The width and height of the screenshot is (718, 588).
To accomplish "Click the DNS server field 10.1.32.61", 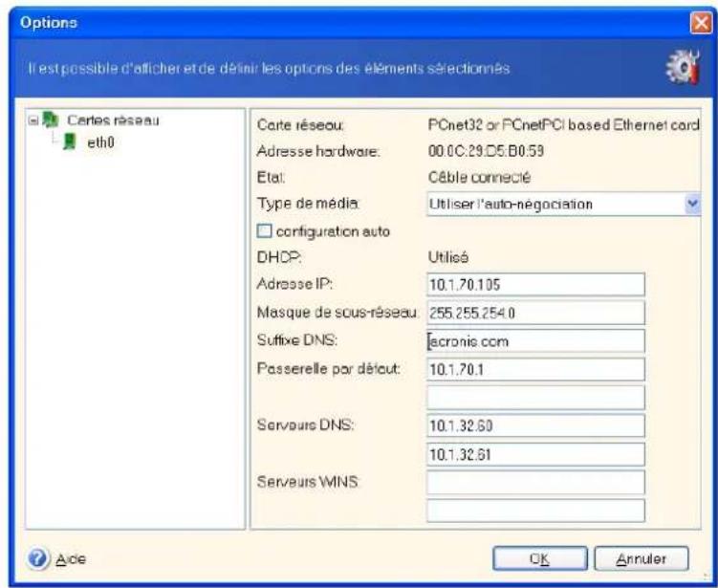I will (x=535, y=454).
